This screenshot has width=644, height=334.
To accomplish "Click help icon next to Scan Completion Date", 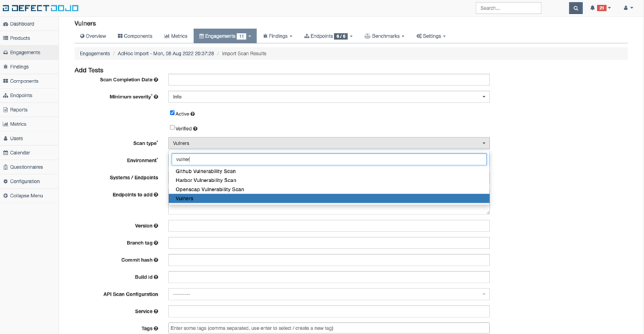I will (x=156, y=80).
